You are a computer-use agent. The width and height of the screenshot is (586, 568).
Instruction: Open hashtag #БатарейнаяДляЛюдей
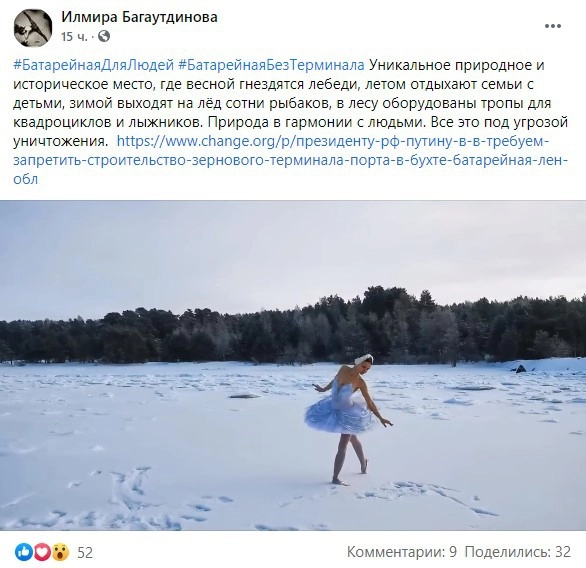pyautogui.click(x=93, y=65)
